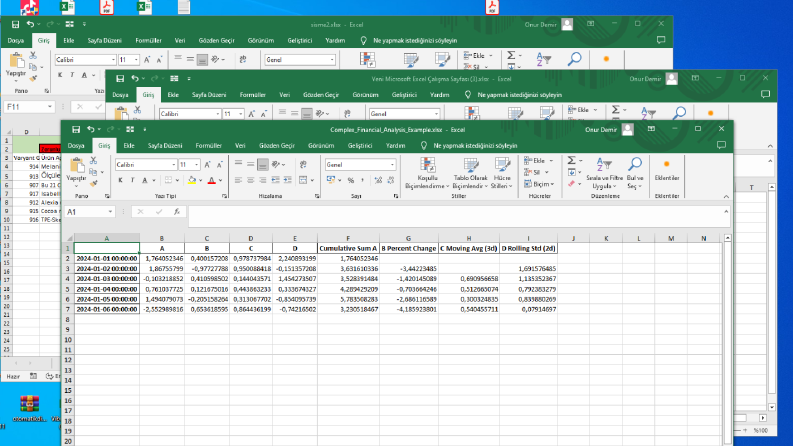Toggle Italic (T) in front Excel window

tap(133, 180)
